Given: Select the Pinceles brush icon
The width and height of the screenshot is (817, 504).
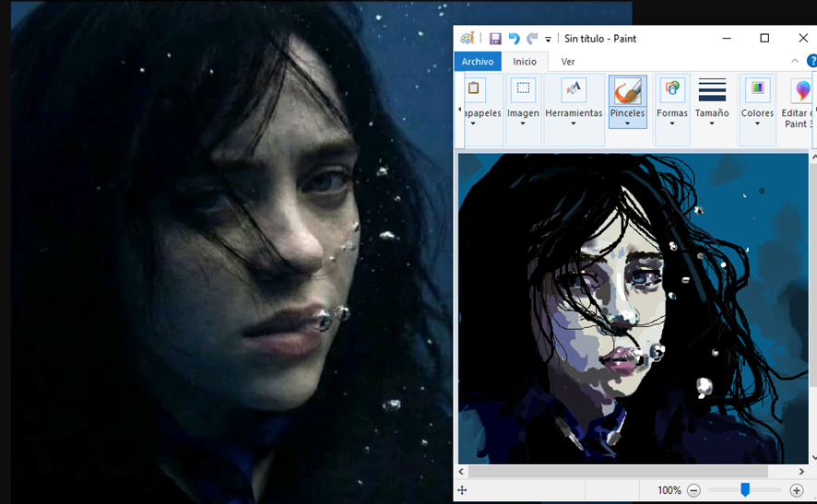Looking at the screenshot, I should pyautogui.click(x=628, y=90).
